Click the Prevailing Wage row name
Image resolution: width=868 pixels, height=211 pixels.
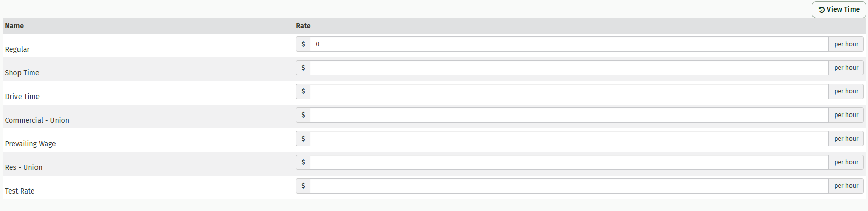pyautogui.click(x=30, y=144)
